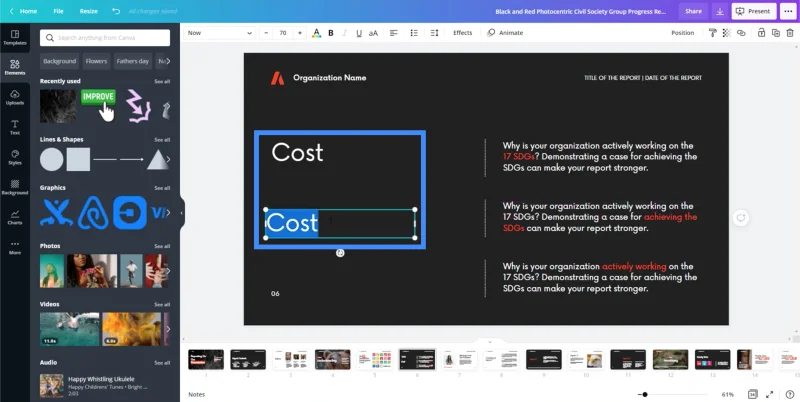800x402 pixels.
Task: Open the transparency checkerboard control
Action: 727,33
